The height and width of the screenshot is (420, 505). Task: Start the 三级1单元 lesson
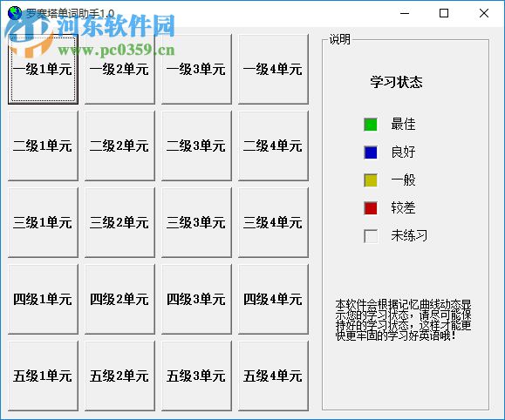[43, 222]
